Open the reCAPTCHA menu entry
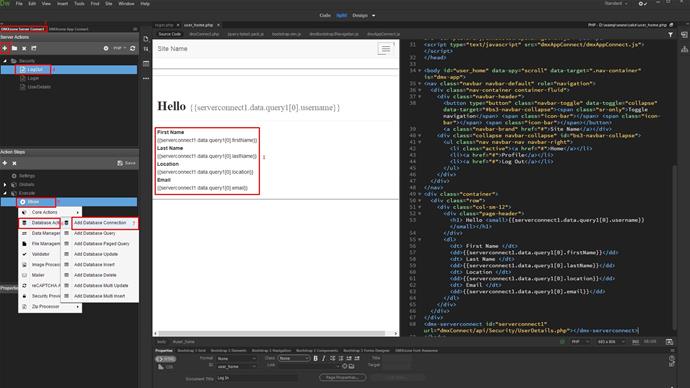Screen dimensions: 690x388 40,286
